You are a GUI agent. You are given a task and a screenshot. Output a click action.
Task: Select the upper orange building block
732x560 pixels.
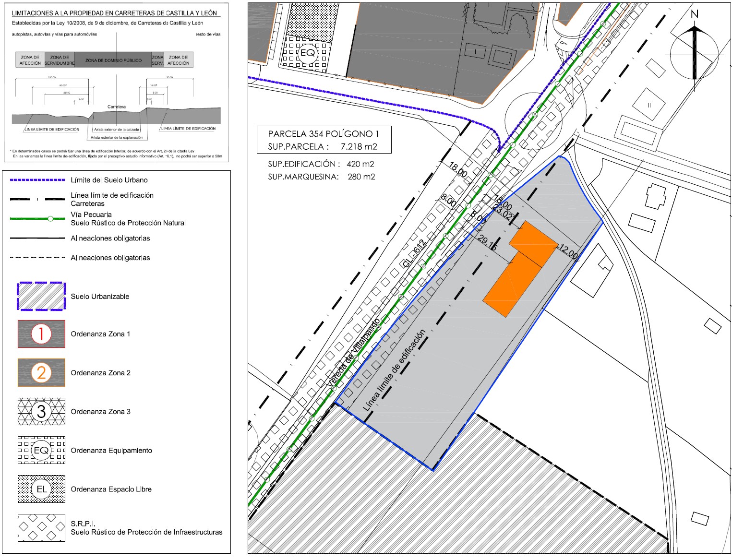(534, 243)
